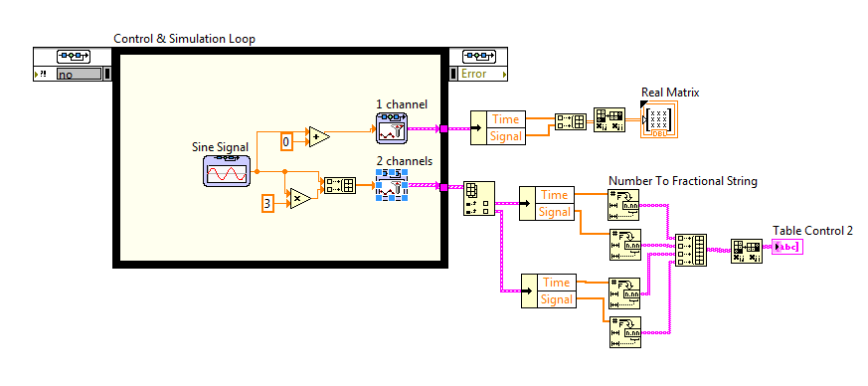Select the Build Array node inside loop
Screen dimensions: 868x386
[x=340, y=185]
